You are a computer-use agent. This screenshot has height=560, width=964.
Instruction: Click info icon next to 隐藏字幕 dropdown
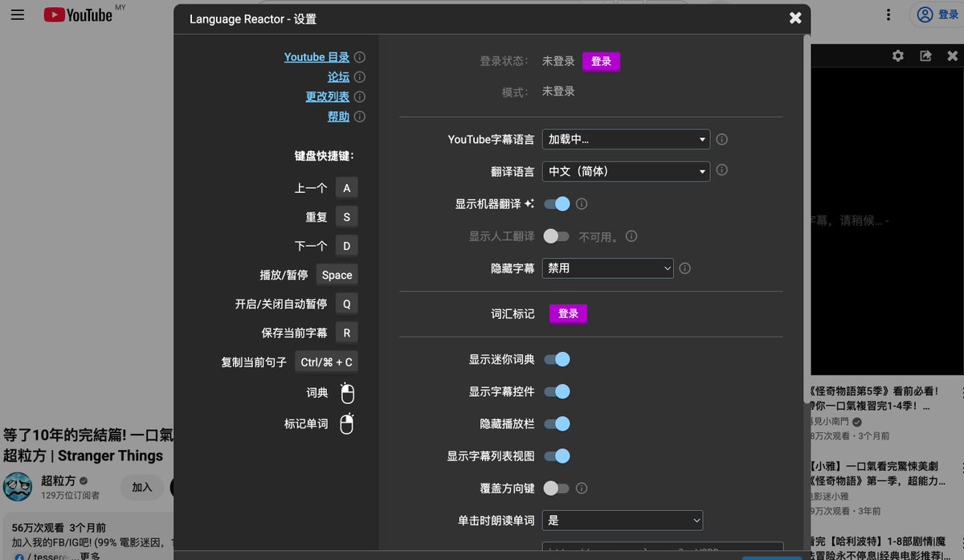[x=685, y=268]
